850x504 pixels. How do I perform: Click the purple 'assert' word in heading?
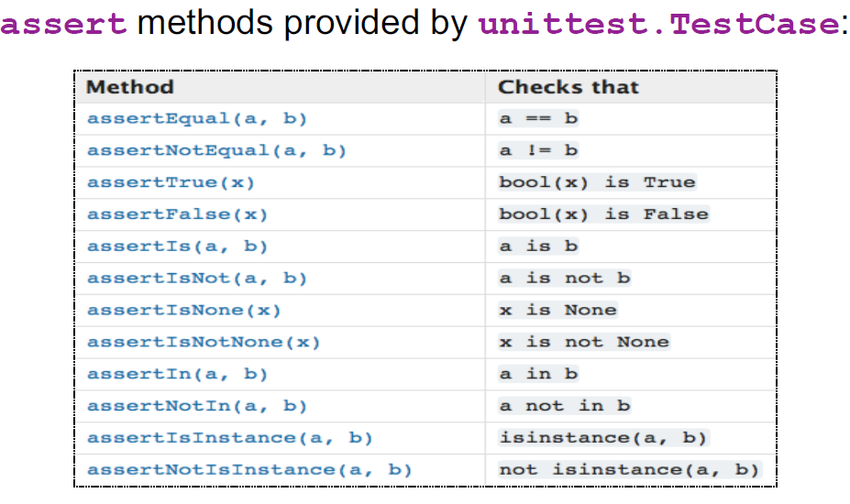pos(63,25)
